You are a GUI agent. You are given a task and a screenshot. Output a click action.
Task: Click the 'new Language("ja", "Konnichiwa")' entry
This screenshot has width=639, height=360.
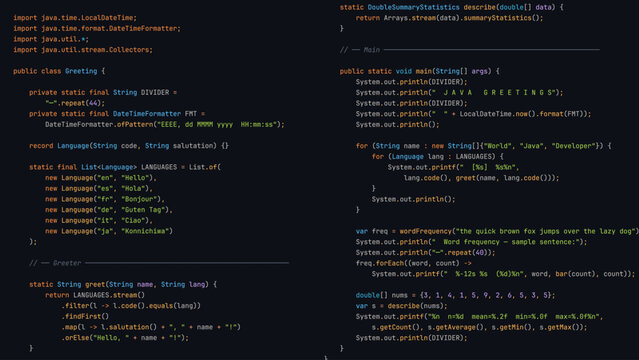pyautogui.click(x=109, y=231)
